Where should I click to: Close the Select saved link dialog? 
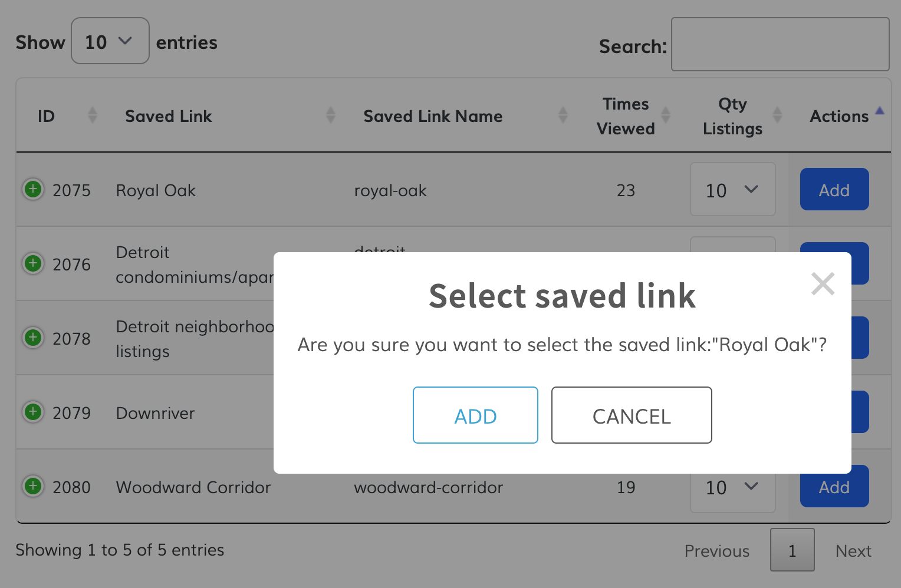click(x=823, y=284)
